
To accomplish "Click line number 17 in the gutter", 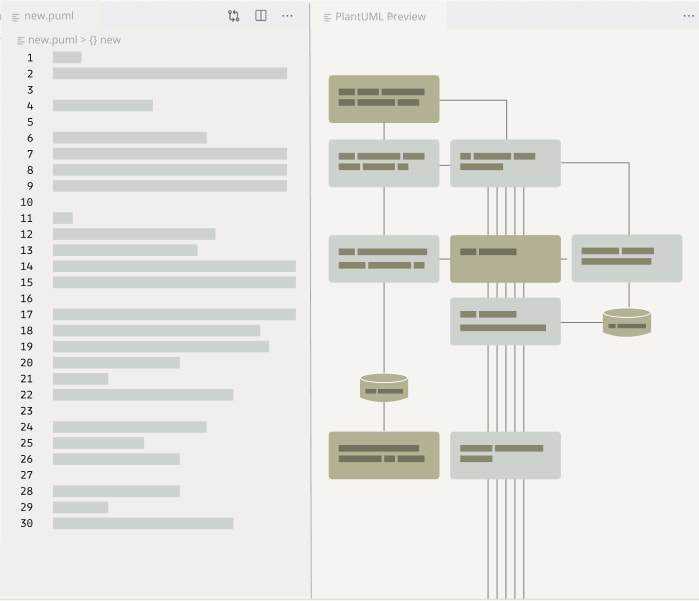I will click(26, 314).
